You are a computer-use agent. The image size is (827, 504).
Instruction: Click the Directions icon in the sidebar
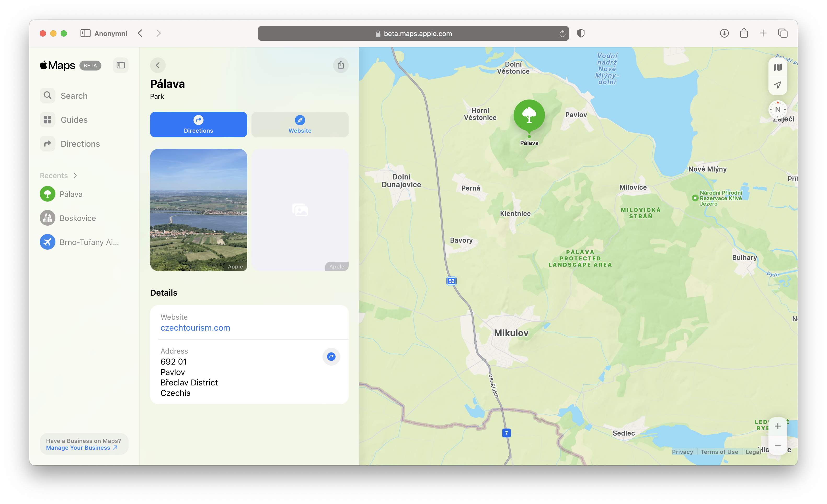(47, 144)
